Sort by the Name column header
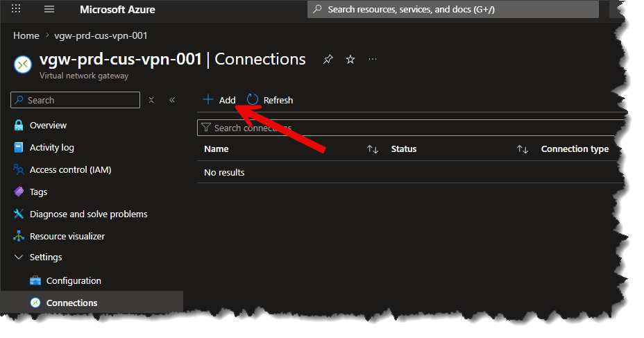644x338 pixels. click(x=217, y=149)
